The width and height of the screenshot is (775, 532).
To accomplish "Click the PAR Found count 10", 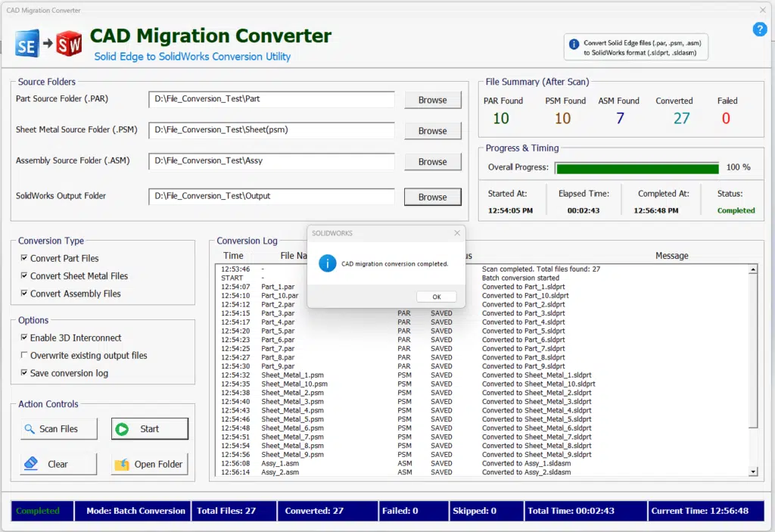I will click(501, 119).
